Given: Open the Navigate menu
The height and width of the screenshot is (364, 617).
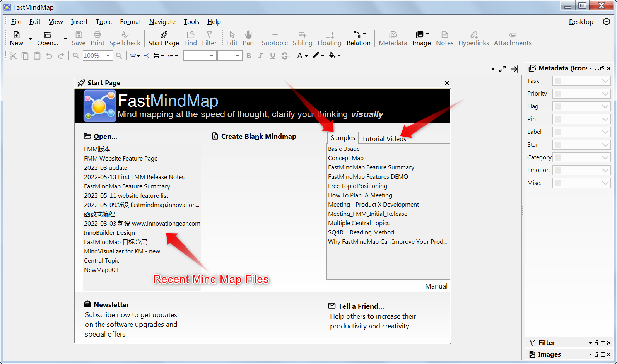Looking at the screenshot, I should 162,22.
